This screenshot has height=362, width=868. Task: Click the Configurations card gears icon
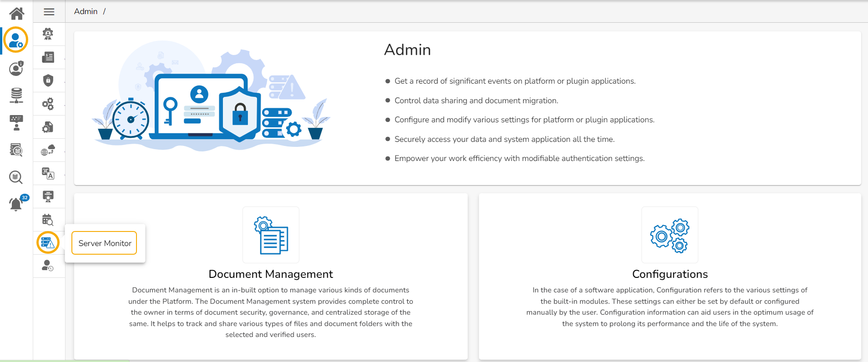tap(670, 235)
